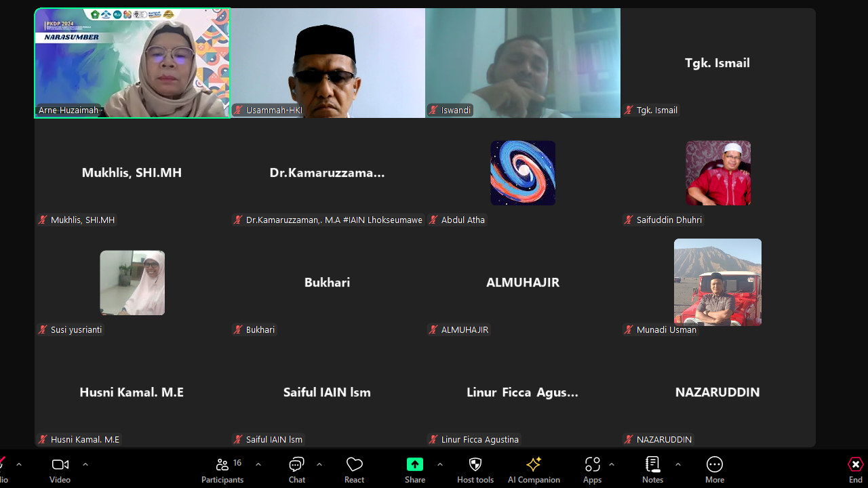
Task: Click muted mic icon beside Husni Kamal. M.E label
Action: (43, 439)
